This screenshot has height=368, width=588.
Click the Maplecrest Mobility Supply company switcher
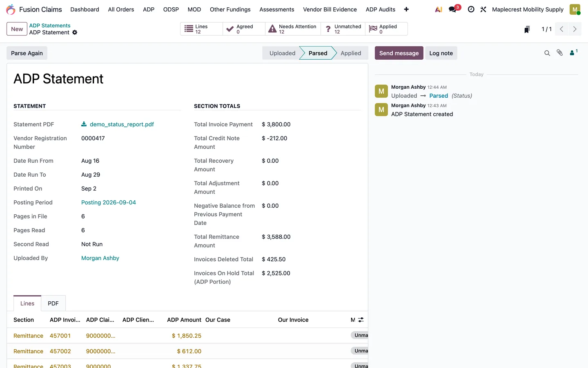tap(528, 9)
